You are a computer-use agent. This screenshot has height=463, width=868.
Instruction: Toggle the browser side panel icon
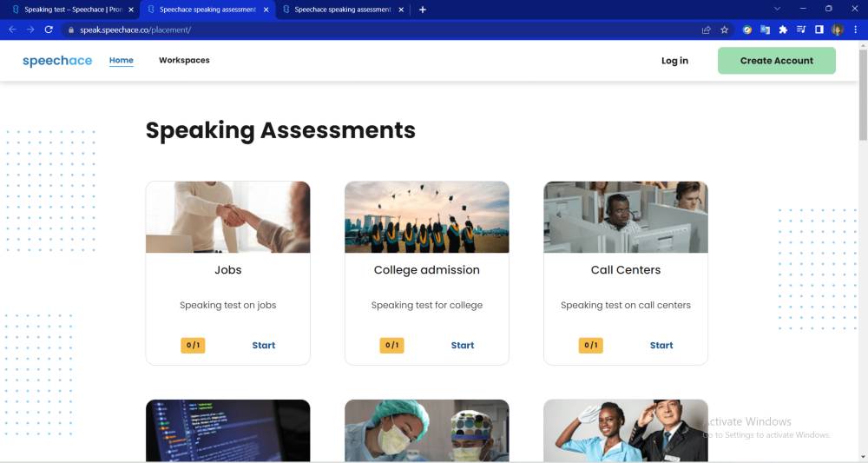pyautogui.click(x=819, y=30)
